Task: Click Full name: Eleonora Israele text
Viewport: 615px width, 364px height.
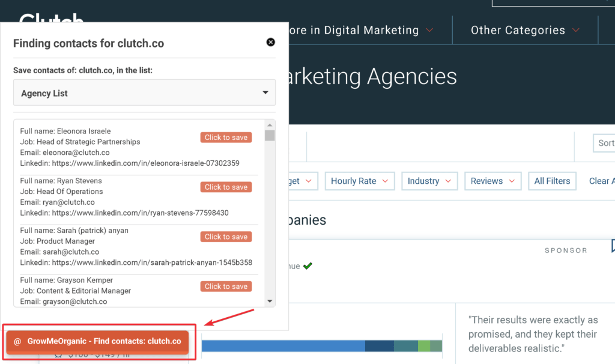Action: pos(65,131)
